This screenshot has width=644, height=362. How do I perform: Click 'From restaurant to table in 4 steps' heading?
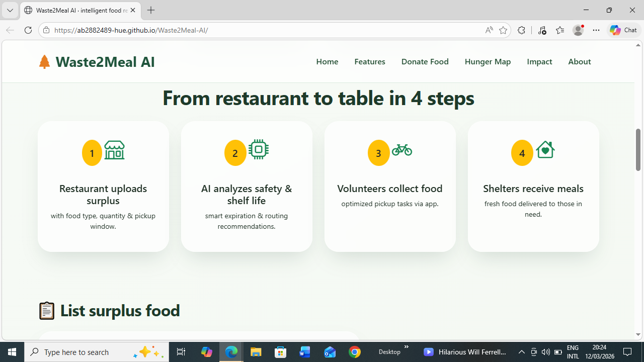click(318, 98)
